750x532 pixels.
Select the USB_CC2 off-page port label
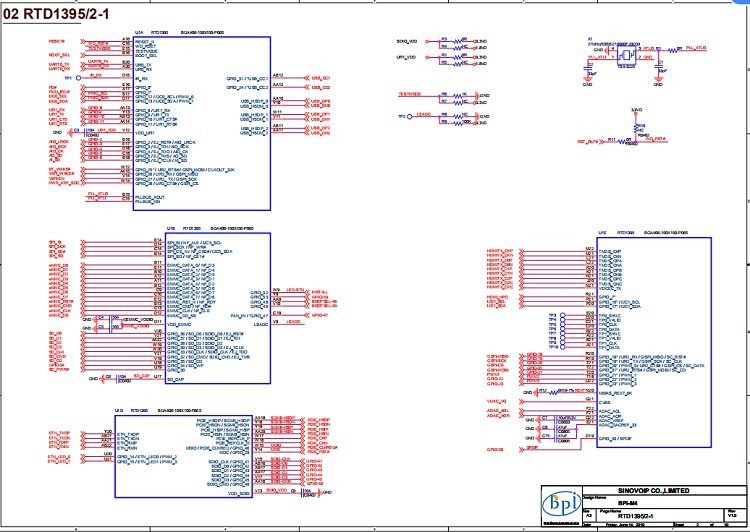click(x=320, y=88)
